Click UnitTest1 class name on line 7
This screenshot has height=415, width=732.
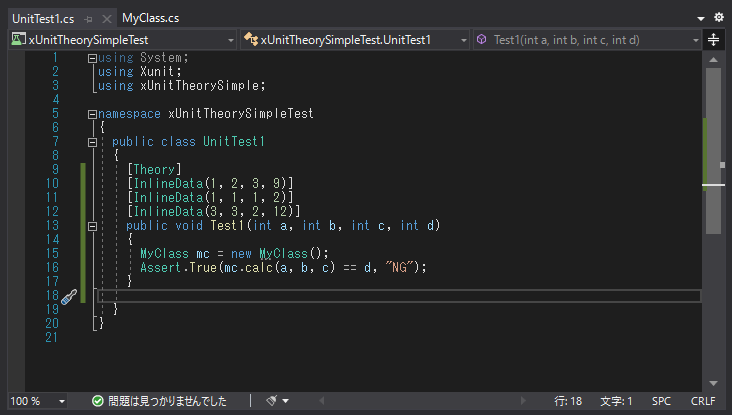click(234, 141)
